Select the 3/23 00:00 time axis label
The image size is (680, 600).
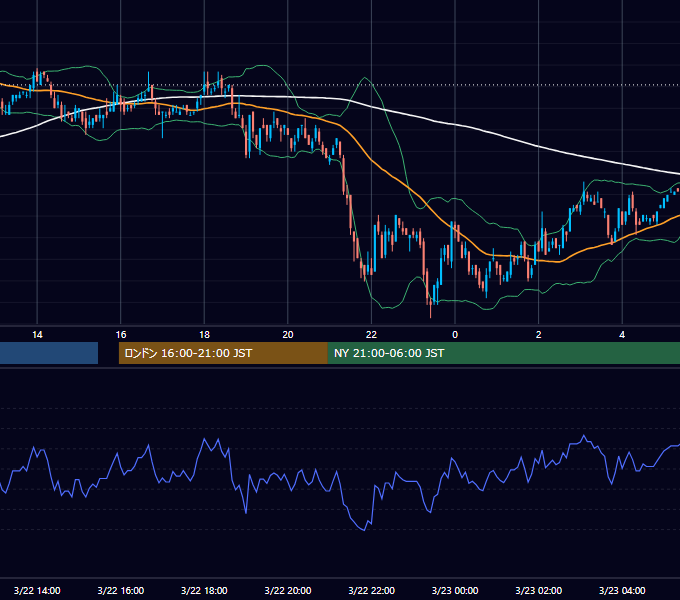point(455,590)
